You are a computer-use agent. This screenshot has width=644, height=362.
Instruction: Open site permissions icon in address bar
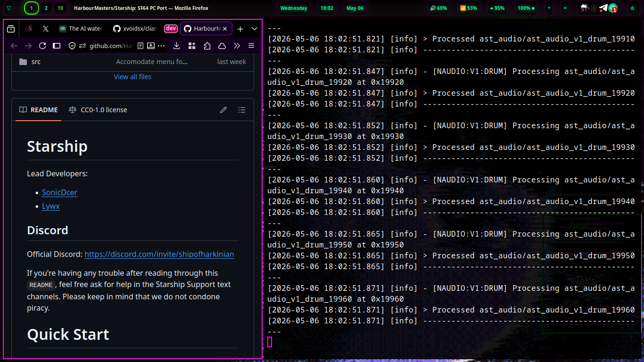[x=83, y=46]
